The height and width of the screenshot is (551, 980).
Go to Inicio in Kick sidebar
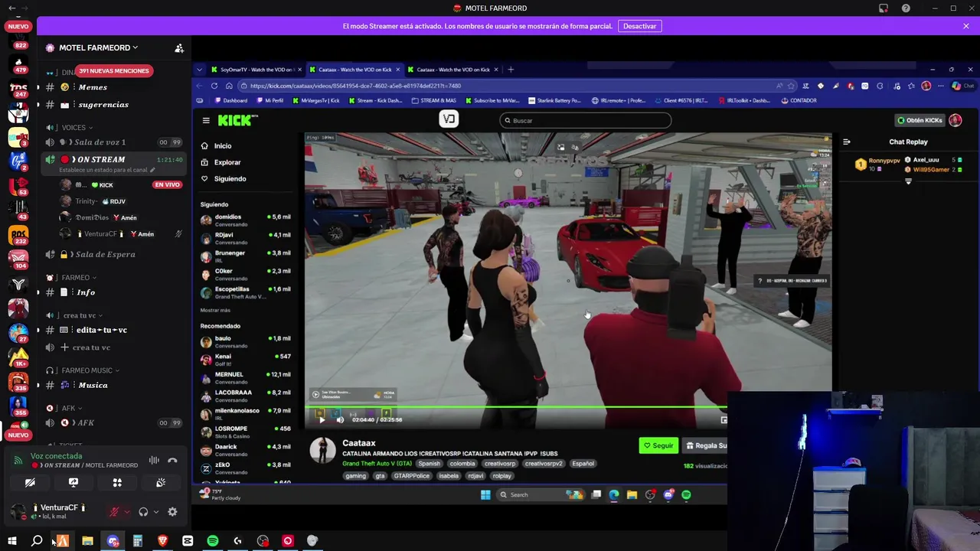(223, 145)
